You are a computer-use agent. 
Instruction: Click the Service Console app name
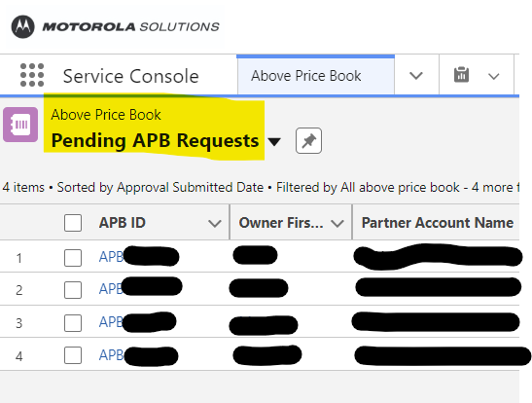(130, 76)
